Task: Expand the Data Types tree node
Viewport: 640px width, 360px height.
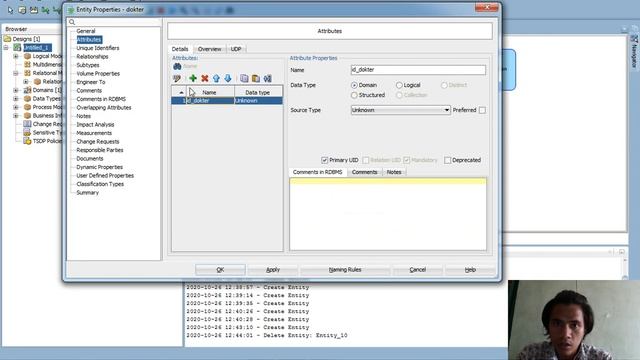Action: point(16,98)
